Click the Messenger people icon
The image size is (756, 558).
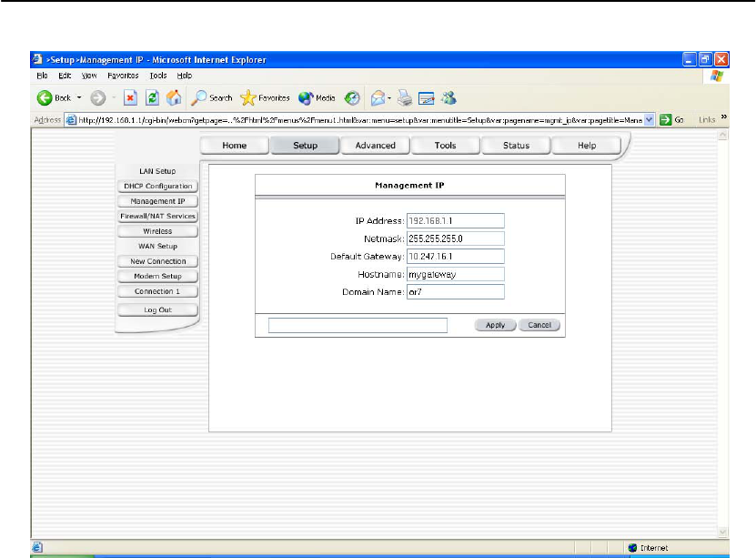coord(449,98)
